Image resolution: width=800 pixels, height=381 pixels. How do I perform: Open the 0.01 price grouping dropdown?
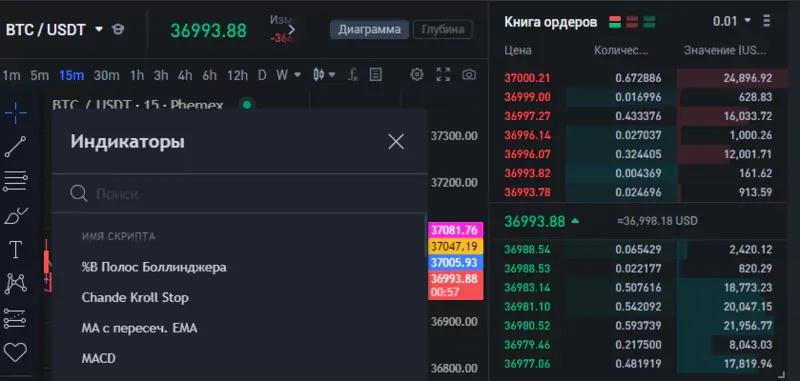click(732, 21)
